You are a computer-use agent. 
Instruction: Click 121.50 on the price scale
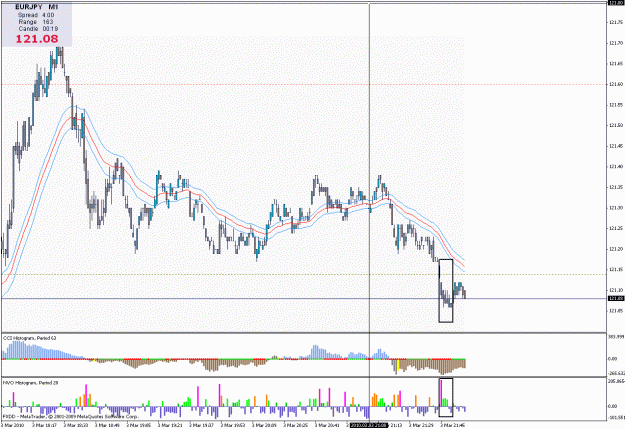(x=616, y=126)
